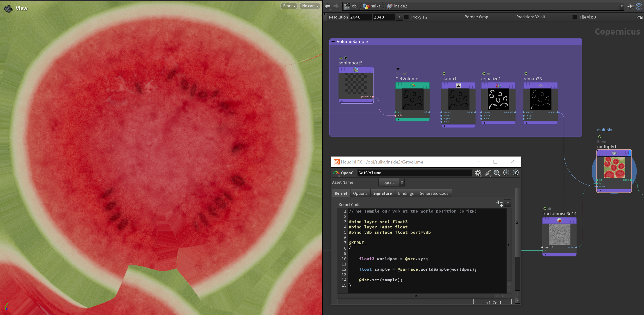Click the camera icon beside View label

pos(8,9)
